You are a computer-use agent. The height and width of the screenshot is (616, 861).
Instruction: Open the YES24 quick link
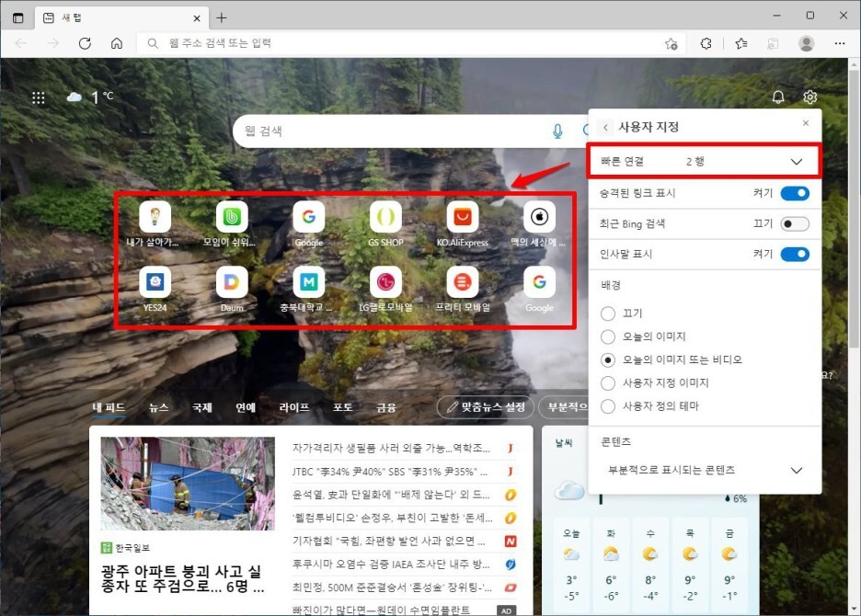coord(155,290)
